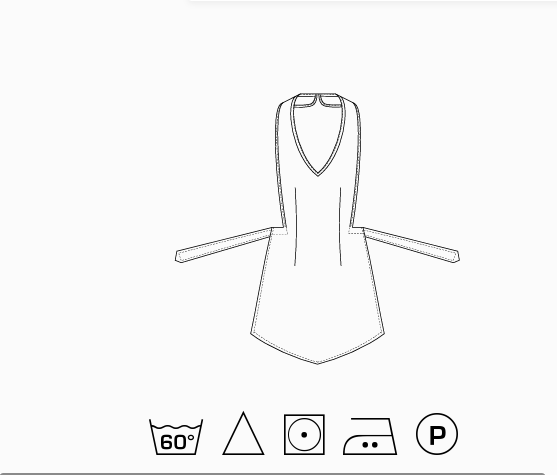The width and height of the screenshot is (557, 475).
Task: Select the apron's right shoulder binding edge
Action: coord(356,163)
